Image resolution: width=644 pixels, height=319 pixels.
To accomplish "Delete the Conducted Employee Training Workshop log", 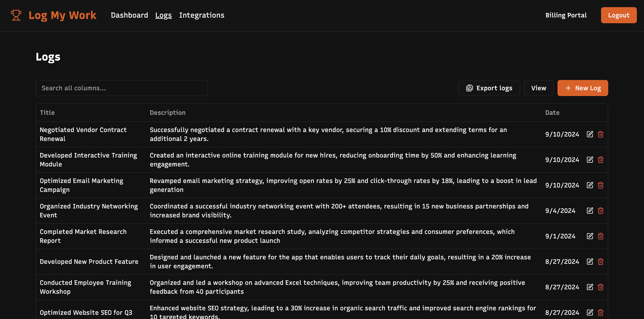I will tap(600, 287).
